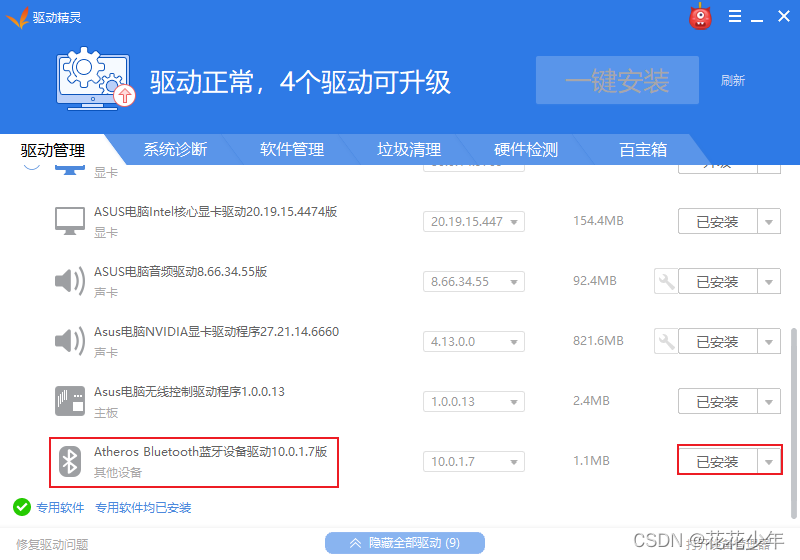Viewport: 800px width, 560px height.
Task: Switch to 驱动管理 tab
Action: tap(53, 150)
